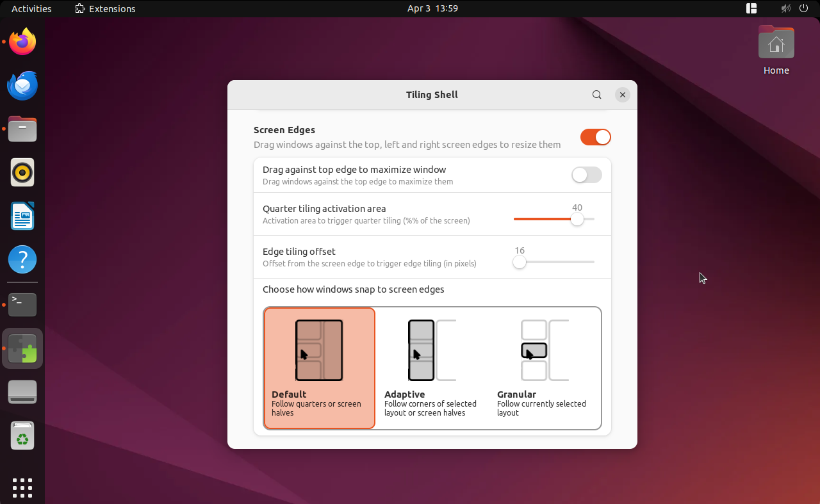
Task: Click the Quarter tiling activation area label
Action: 324,209
